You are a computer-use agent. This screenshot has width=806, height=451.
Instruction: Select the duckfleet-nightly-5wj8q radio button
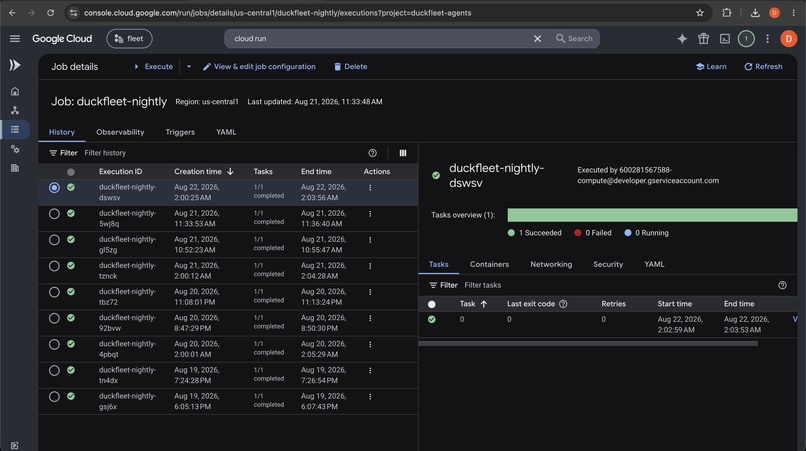54,214
